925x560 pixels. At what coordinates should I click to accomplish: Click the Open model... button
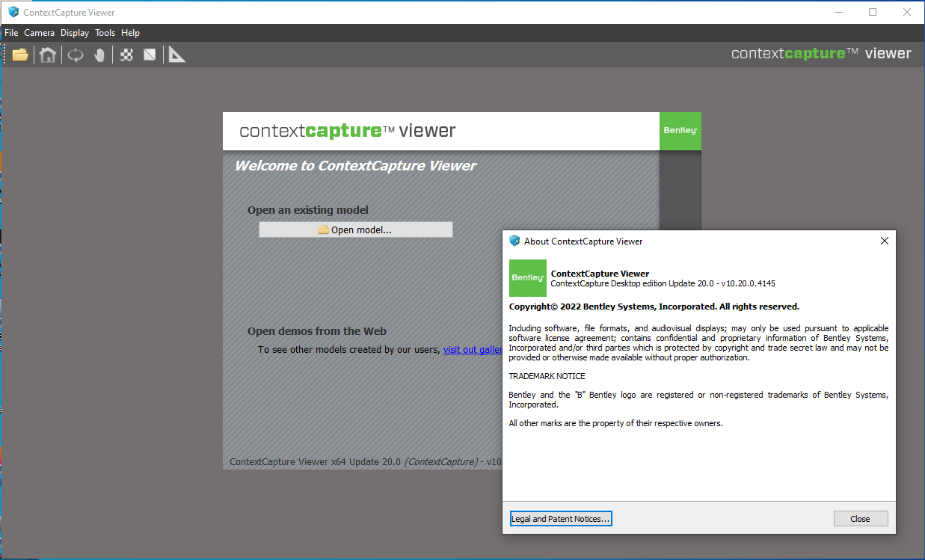point(356,230)
